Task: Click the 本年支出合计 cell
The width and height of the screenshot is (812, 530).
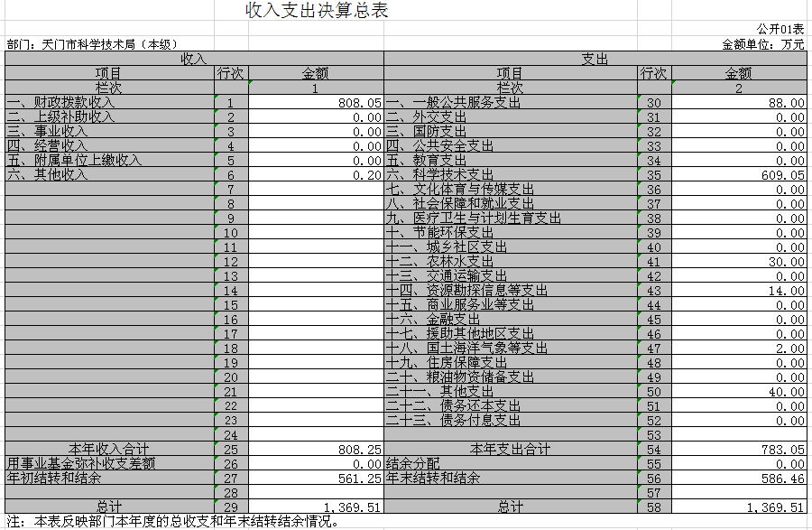Action: pos(511,449)
